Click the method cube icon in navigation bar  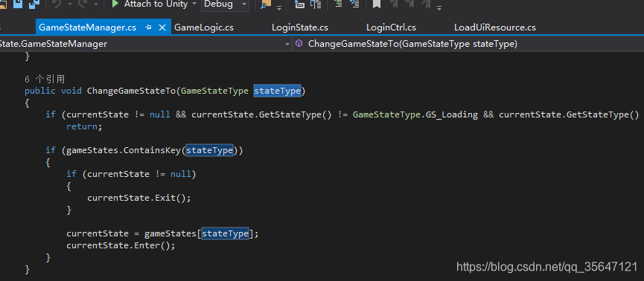click(299, 43)
